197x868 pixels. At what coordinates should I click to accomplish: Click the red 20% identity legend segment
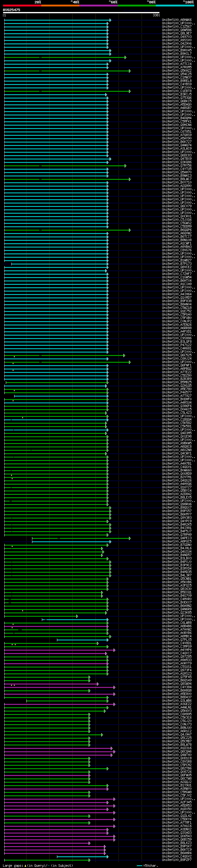point(22,6)
